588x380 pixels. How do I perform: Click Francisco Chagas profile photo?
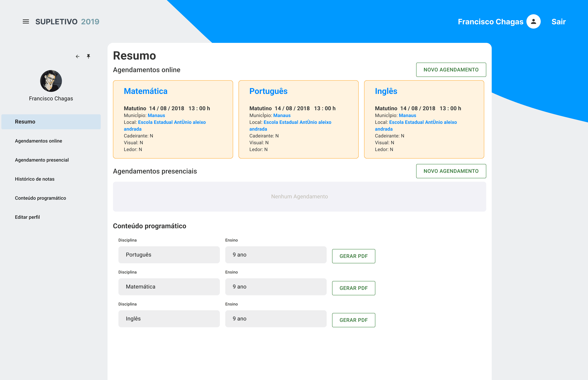pyautogui.click(x=51, y=81)
